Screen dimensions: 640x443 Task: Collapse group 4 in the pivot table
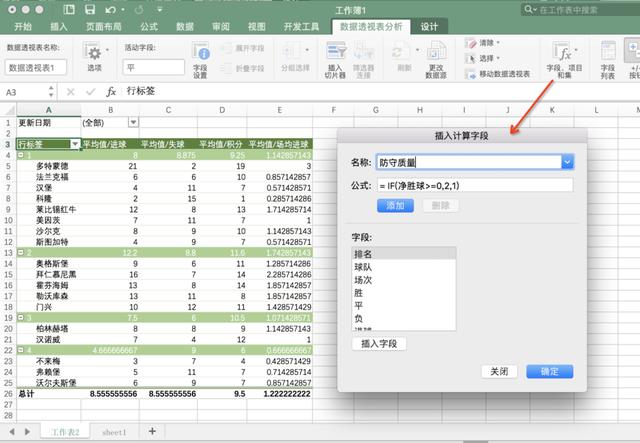click(20, 350)
